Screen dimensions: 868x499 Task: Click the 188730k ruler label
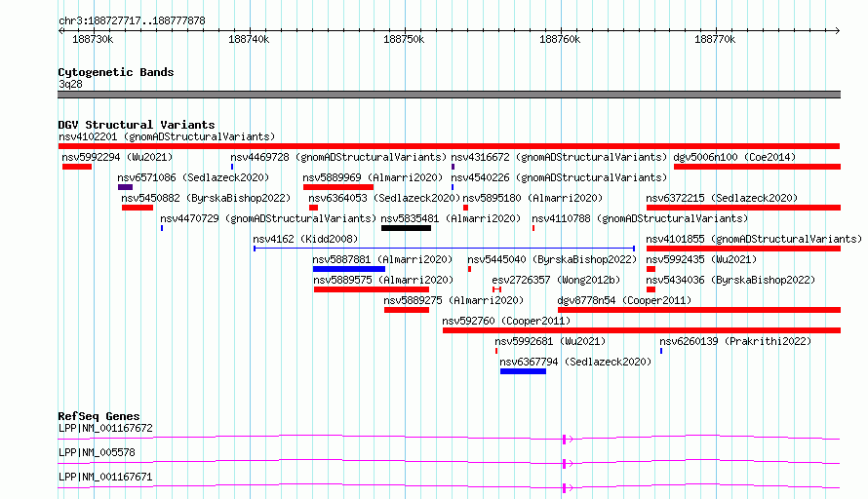click(x=93, y=39)
